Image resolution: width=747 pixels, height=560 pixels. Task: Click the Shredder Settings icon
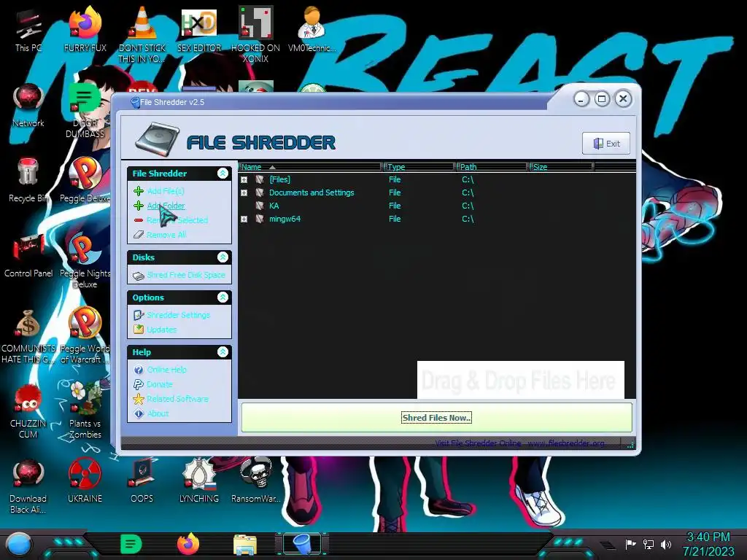coord(139,315)
